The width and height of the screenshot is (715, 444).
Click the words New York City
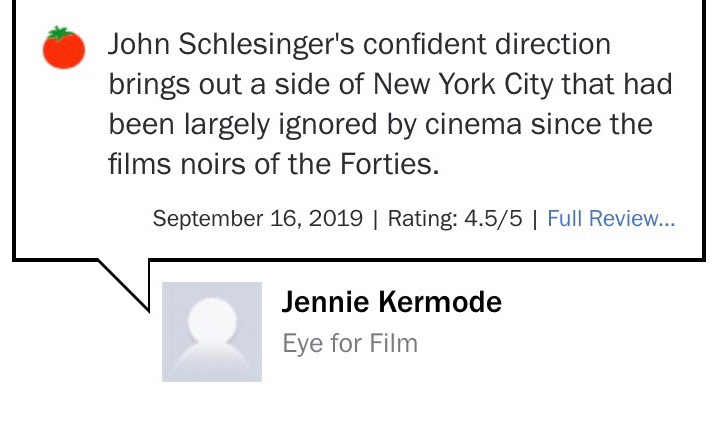point(463,84)
